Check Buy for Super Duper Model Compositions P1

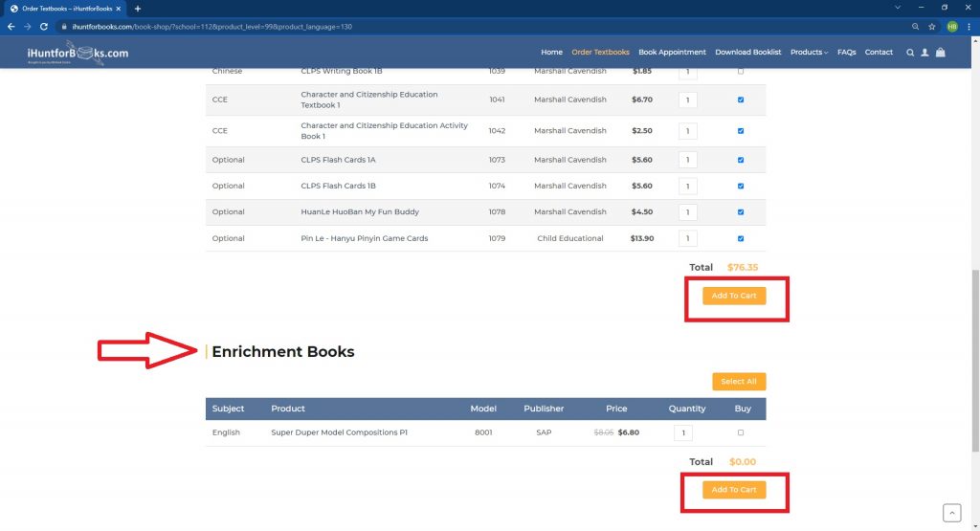coord(741,432)
